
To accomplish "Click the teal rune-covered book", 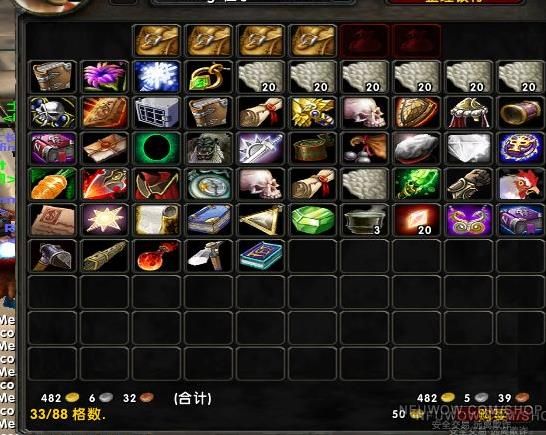I will point(260,256).
